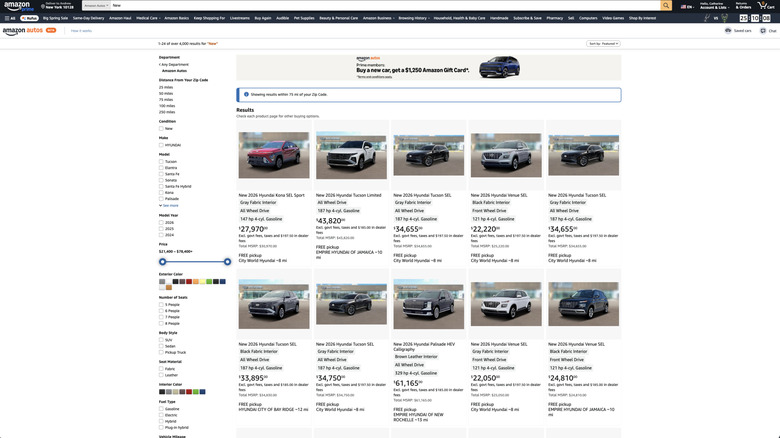Expand See more models list
Image resolution: width=780 pixels, height=438 pixels.
169,206
